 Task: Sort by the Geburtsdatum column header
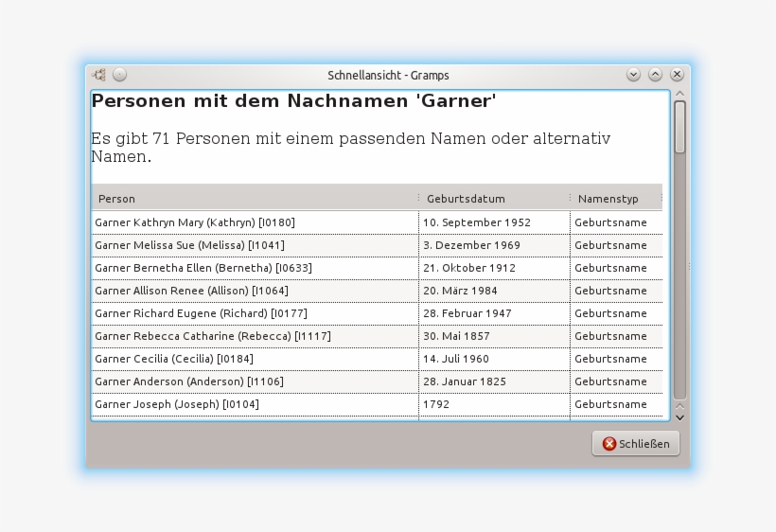point(494,199)
